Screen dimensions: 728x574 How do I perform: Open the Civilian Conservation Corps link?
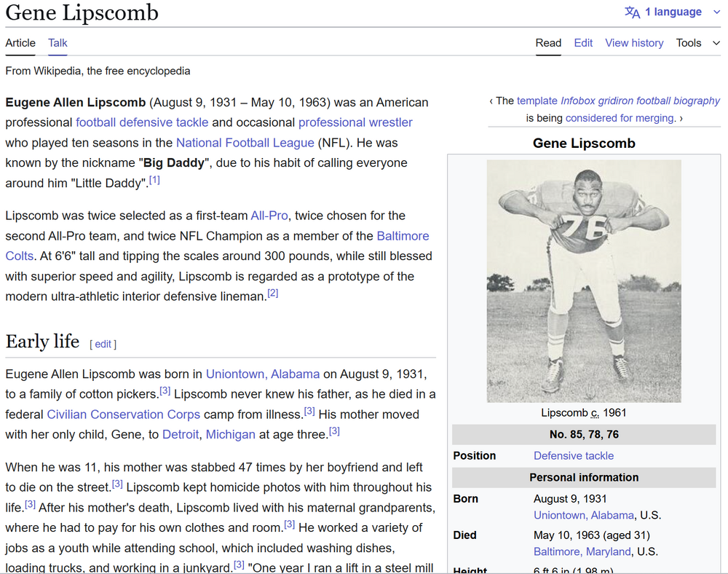[123, 414]
